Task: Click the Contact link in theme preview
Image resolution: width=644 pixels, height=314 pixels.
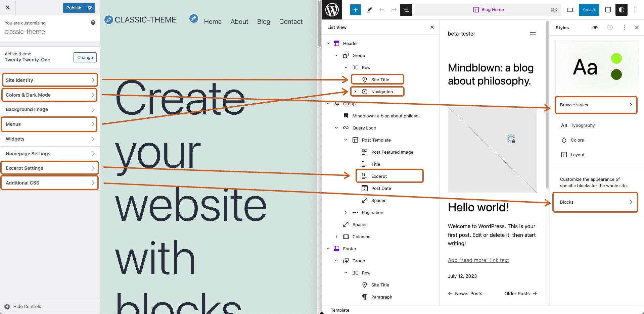Action: [x=291, y=21]
